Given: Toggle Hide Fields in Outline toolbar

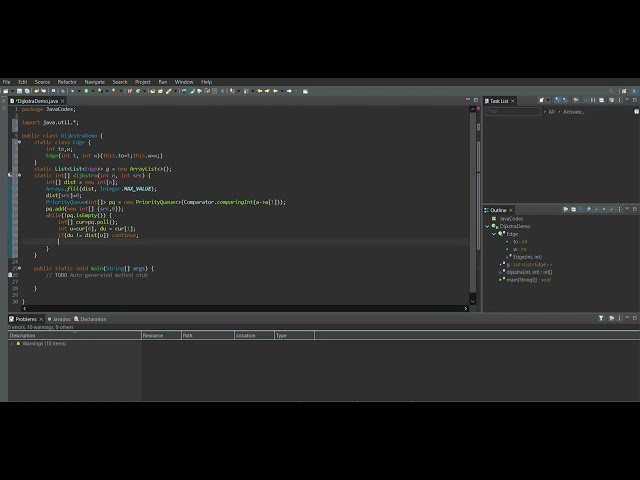Looking at the screenshot, I should (589, 209).
